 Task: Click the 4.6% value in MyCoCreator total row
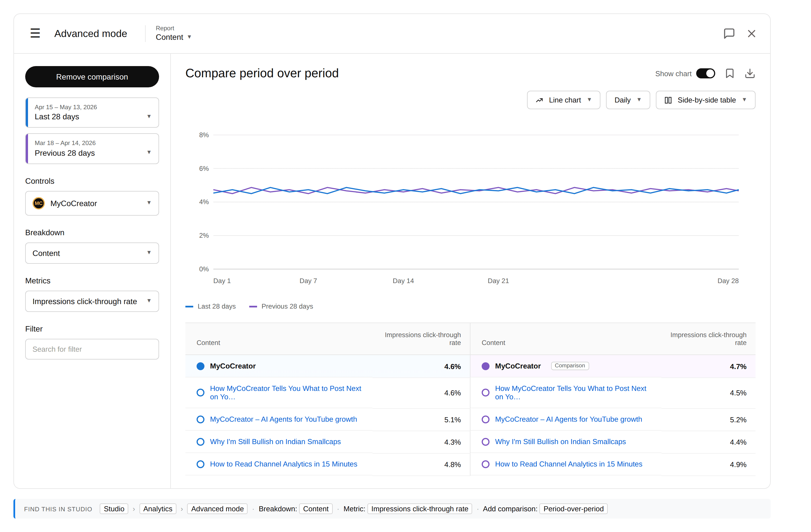[452, 366]
